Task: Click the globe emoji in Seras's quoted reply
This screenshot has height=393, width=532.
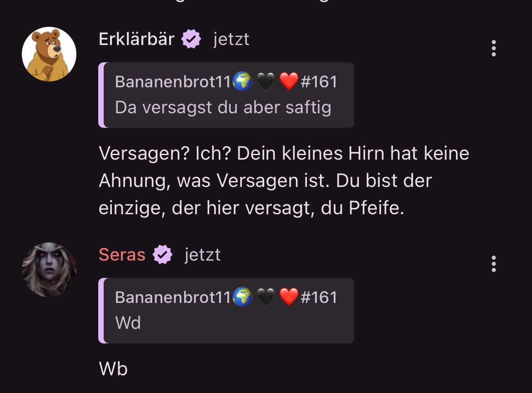Action: coord(243,297)
